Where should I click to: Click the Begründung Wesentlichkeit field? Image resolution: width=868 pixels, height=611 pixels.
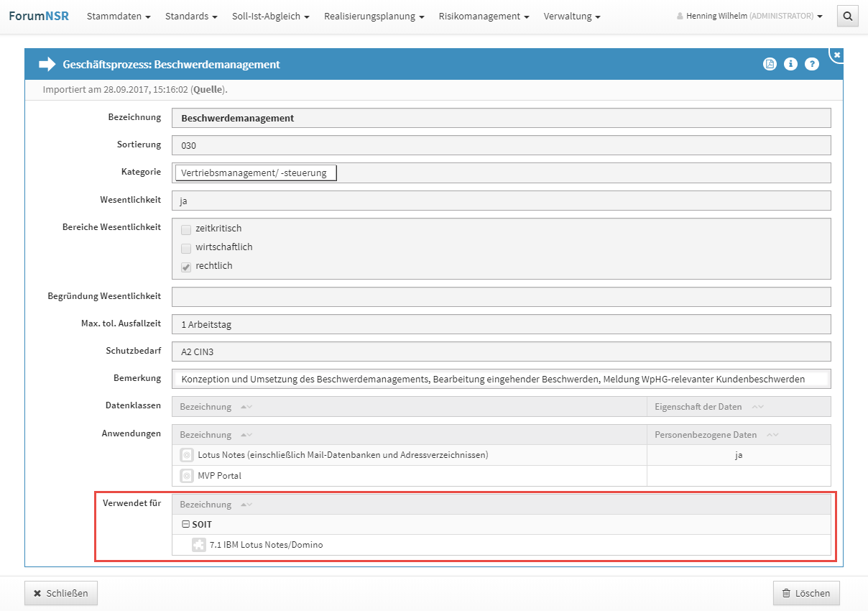501,297
